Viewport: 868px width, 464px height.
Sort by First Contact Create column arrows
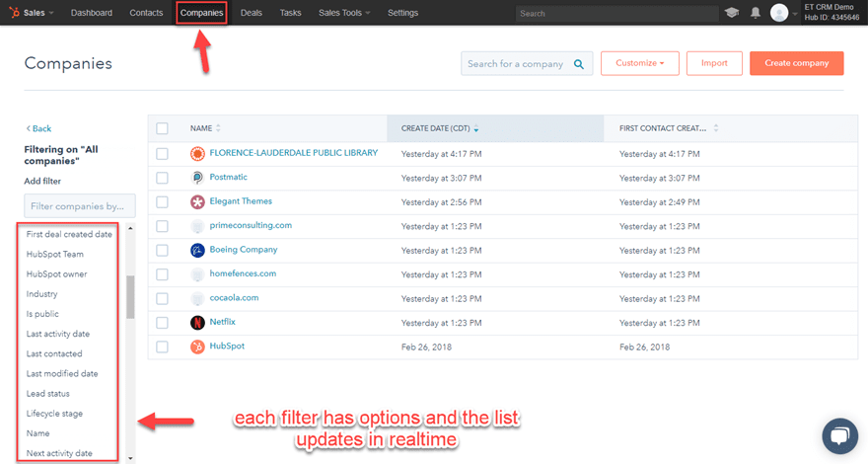click(x=716, y=128)
